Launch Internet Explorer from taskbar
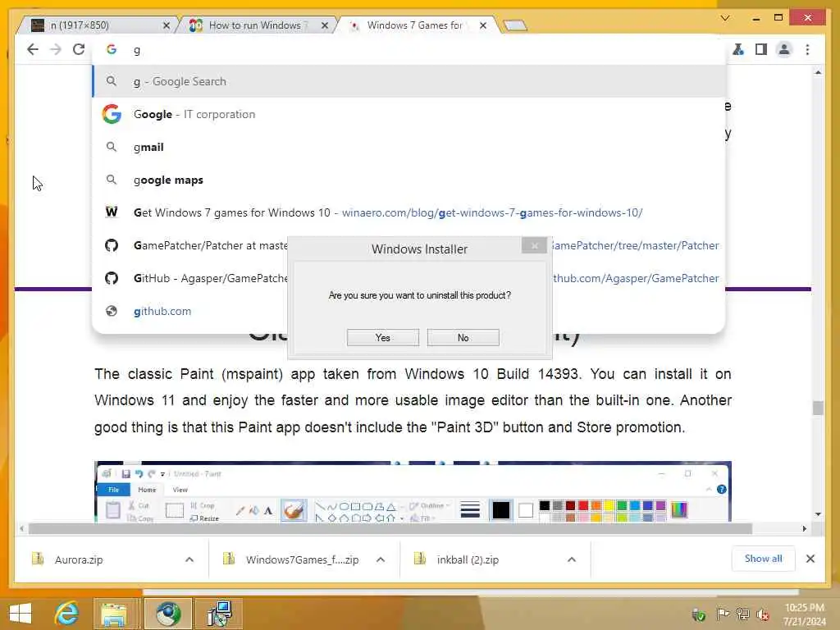The width and height of the screenshot is (840, 630). coord(67,614)
